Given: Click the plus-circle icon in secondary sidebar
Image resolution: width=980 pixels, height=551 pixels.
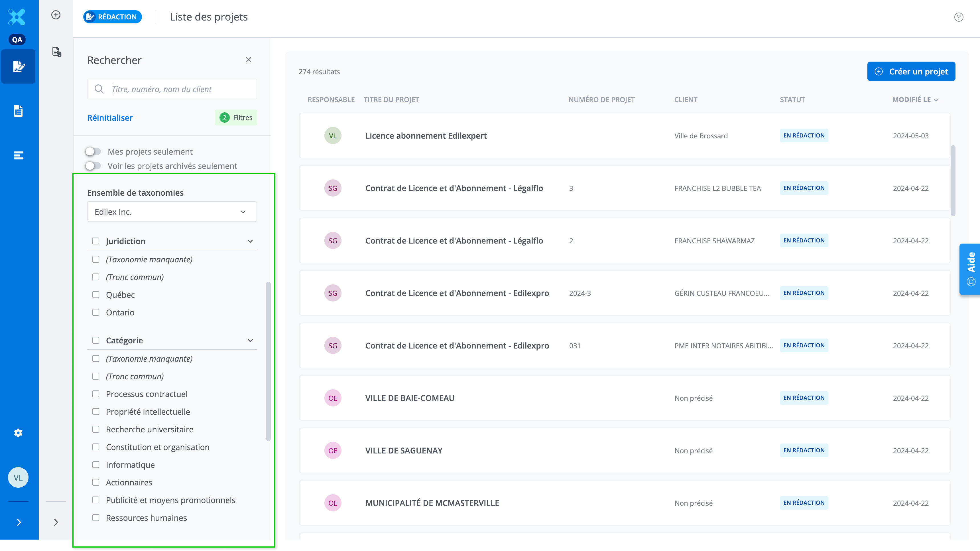Looking at the screenshot, I should pyautogui.click(x=56, y=15).
